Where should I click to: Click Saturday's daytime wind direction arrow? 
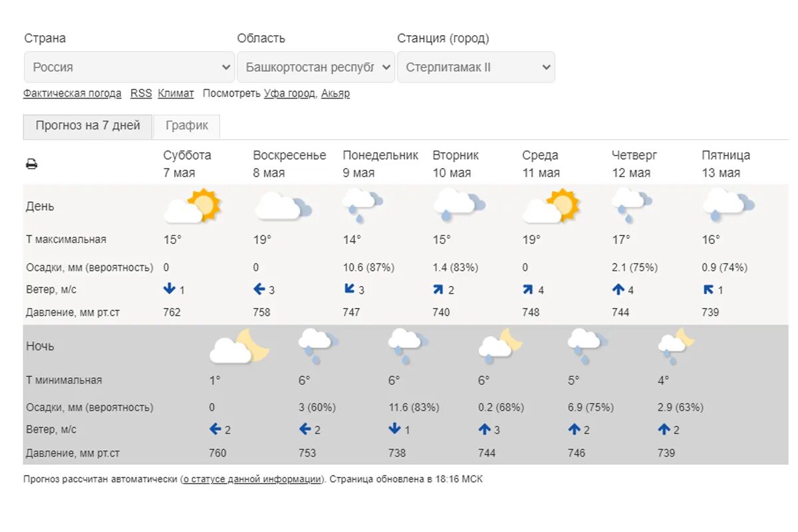[169, 289]
